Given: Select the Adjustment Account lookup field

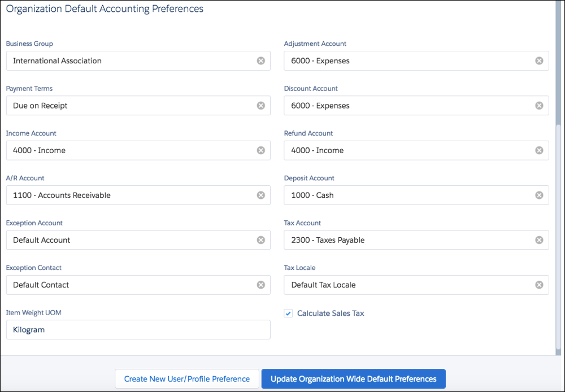Looking at the screenshot, I should [416, 60].
